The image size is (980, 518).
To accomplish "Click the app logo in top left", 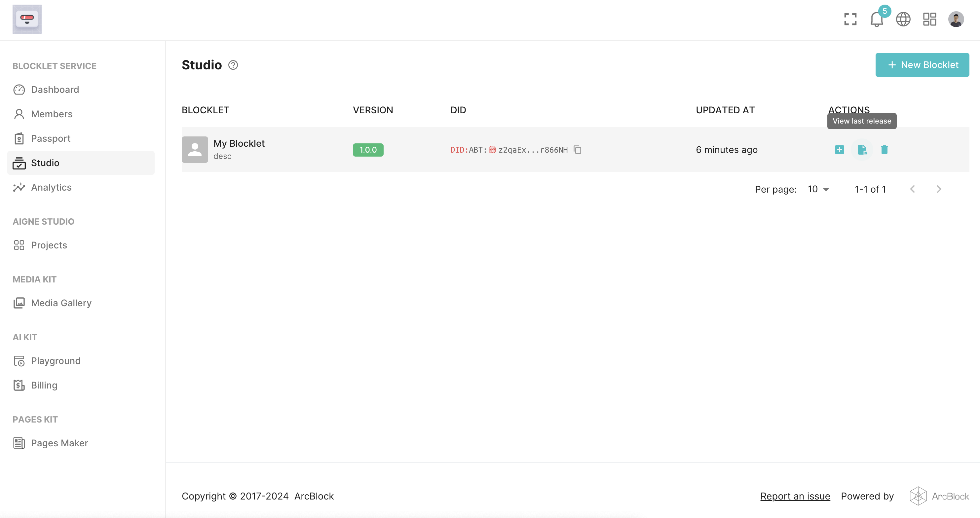I will [x=27, y=19].
